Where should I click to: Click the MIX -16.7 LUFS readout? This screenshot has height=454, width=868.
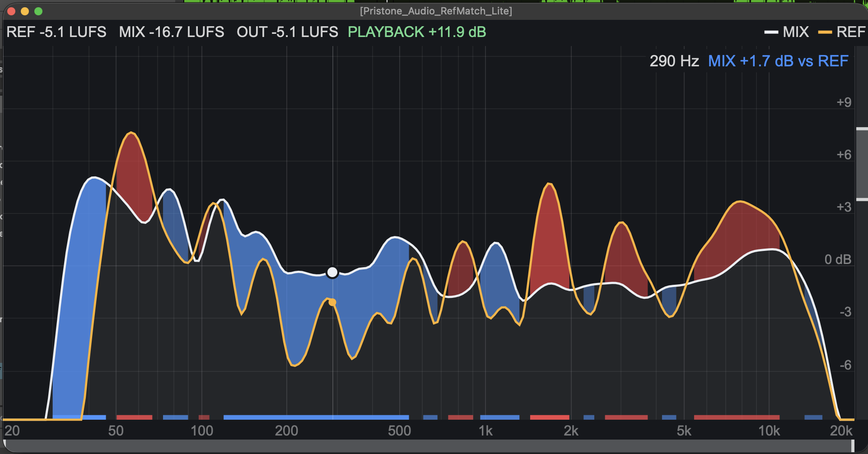click(x=172, y=32)
